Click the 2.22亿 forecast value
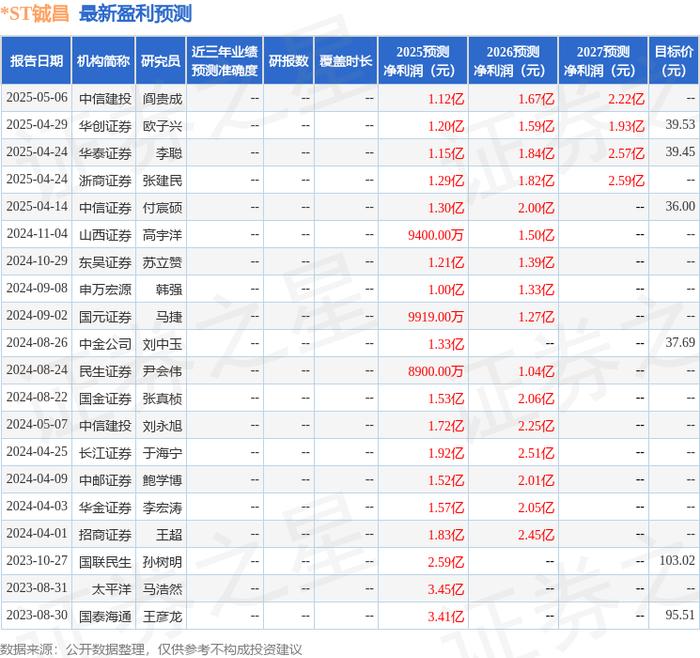 point(626,99)
